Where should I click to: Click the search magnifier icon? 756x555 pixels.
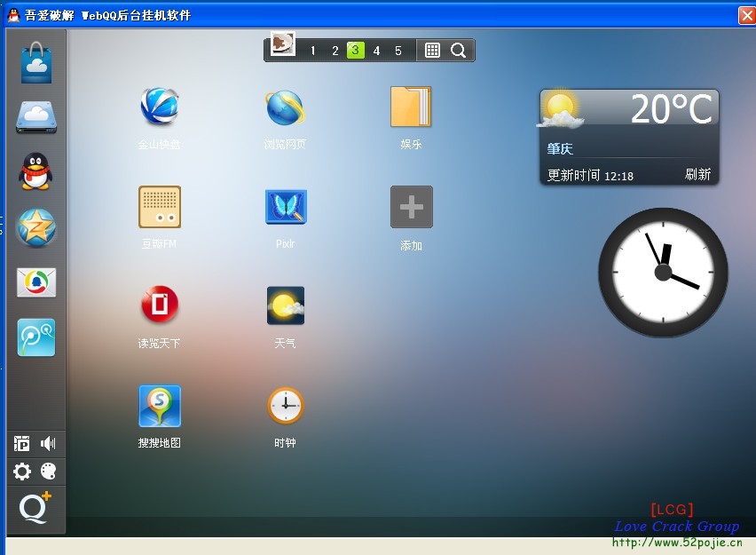coord(458,51)
